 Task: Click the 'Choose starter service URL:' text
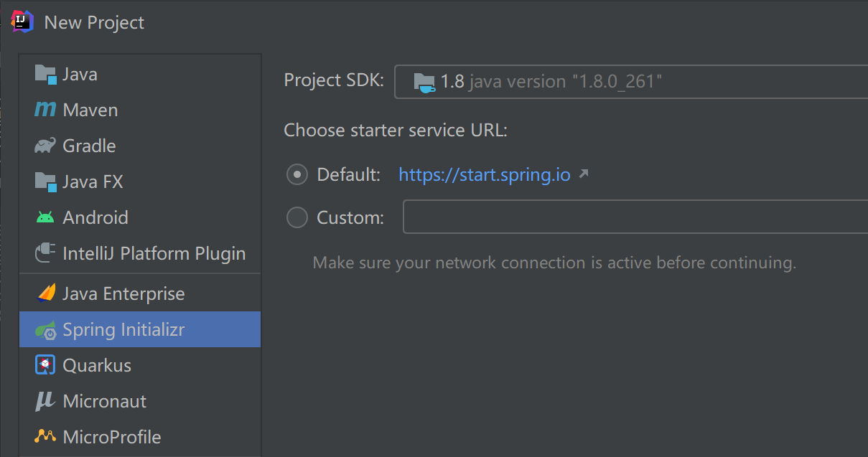(x=396, y=131)
